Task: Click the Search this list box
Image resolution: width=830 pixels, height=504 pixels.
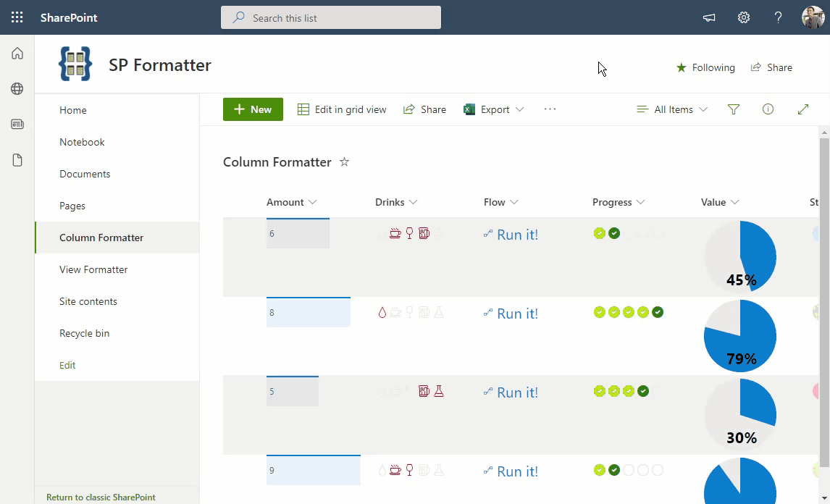Action: point(331,17)
